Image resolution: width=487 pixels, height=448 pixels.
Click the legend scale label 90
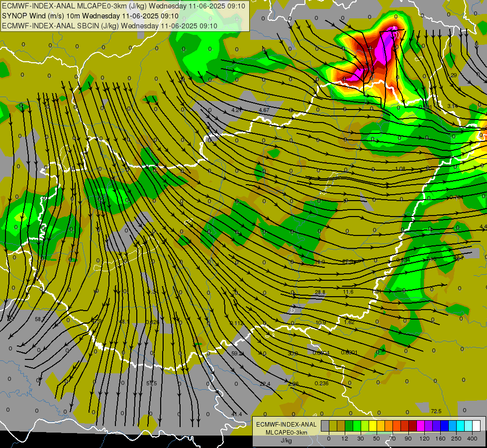408,439
